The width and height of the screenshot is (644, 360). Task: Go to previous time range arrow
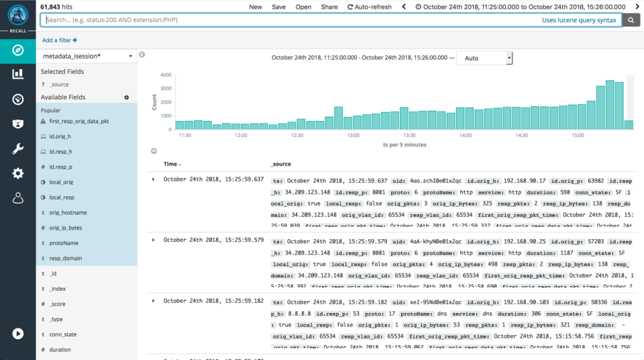[x=404, y=7]
